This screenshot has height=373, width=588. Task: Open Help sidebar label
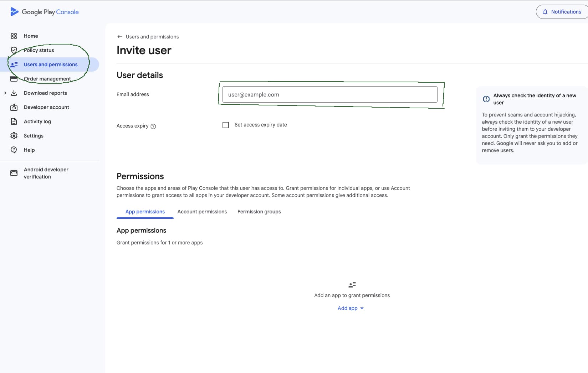point(29,150)
